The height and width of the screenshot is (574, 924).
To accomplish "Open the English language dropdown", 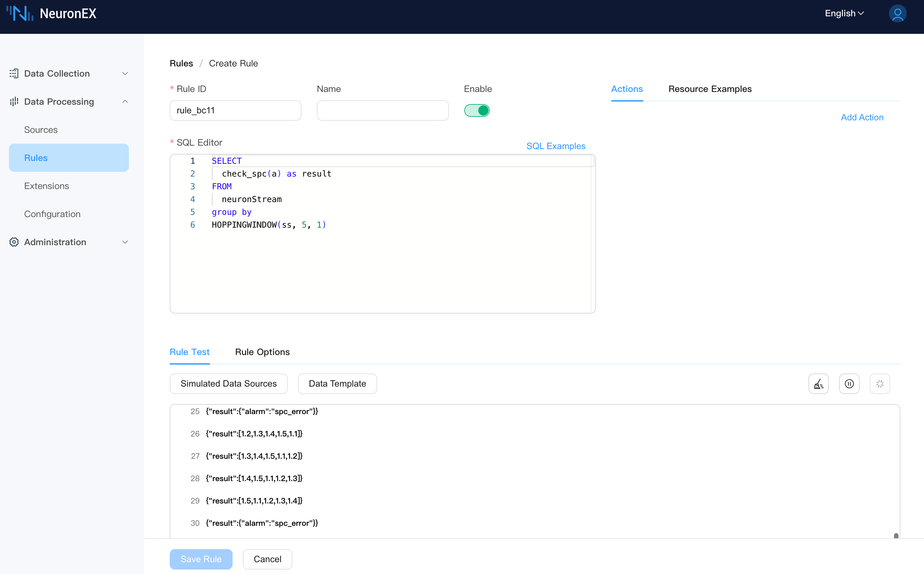I will point(844,14).
